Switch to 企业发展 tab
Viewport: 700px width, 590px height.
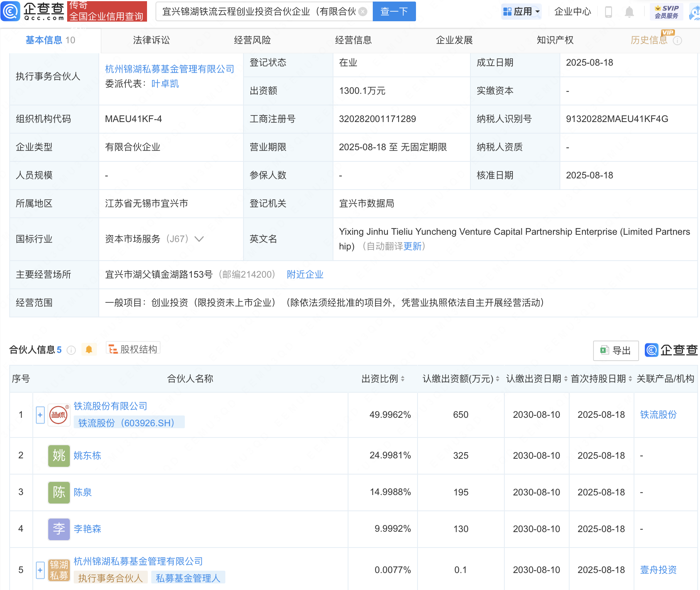(x=454, y=40)
